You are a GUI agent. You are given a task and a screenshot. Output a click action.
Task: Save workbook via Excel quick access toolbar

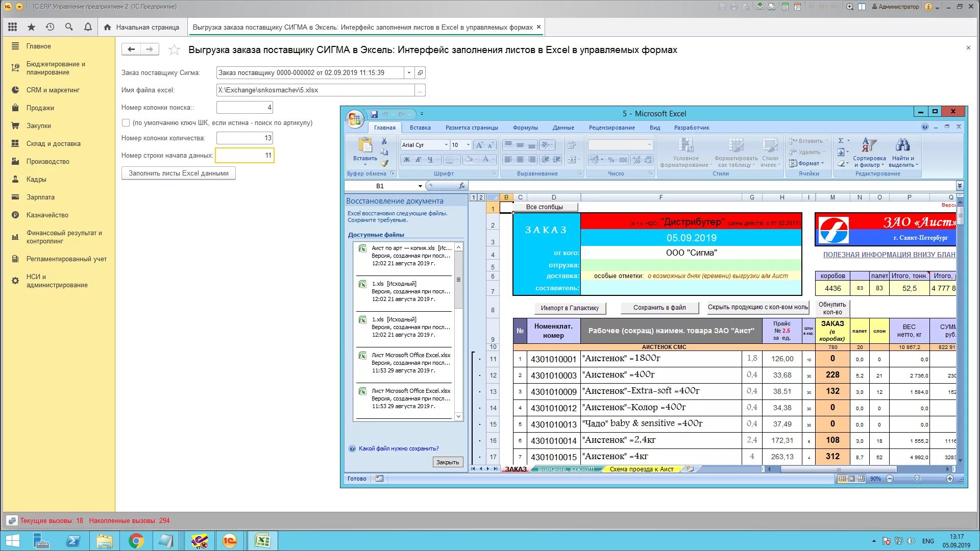point(374,114)
